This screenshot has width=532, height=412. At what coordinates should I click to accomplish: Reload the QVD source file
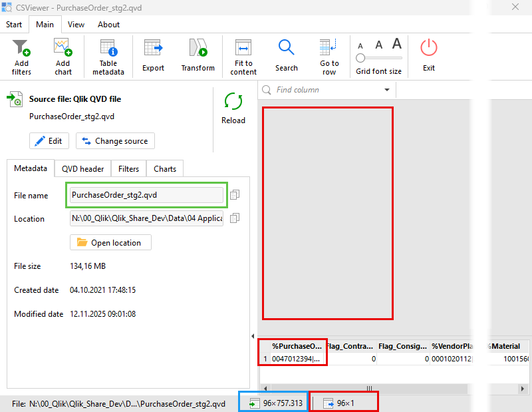(233, 102)
